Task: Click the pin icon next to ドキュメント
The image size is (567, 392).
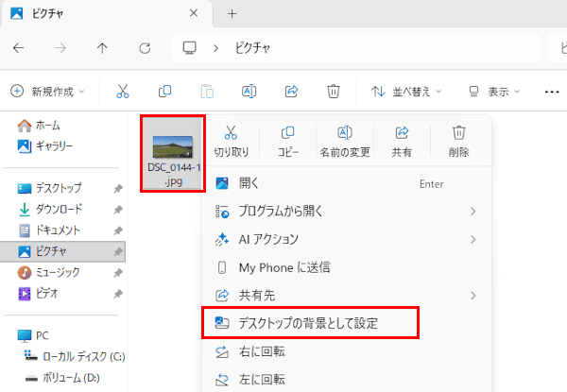Action: pyautogui.click(x=118, y=230)
